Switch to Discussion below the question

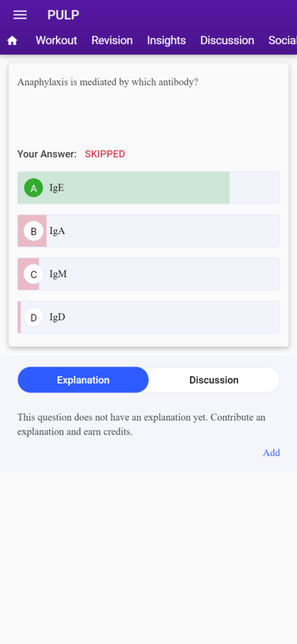[213, 380]
